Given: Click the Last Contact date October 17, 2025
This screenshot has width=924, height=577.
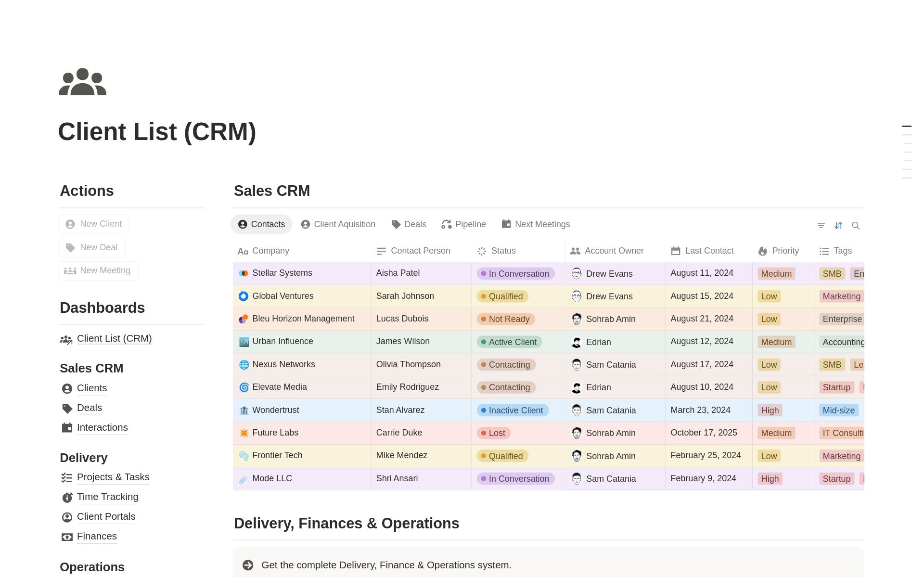Looking at the screenshot, I should click(x=704, y=433).
